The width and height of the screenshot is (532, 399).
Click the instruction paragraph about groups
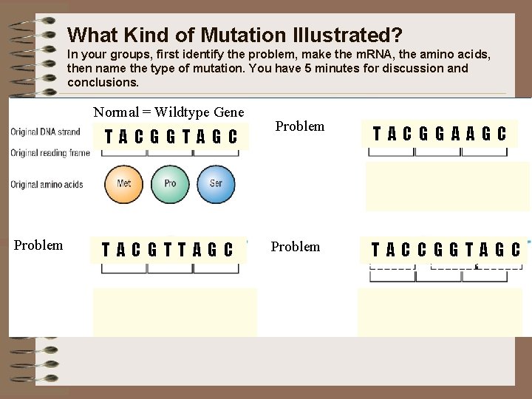coord(279,68)
